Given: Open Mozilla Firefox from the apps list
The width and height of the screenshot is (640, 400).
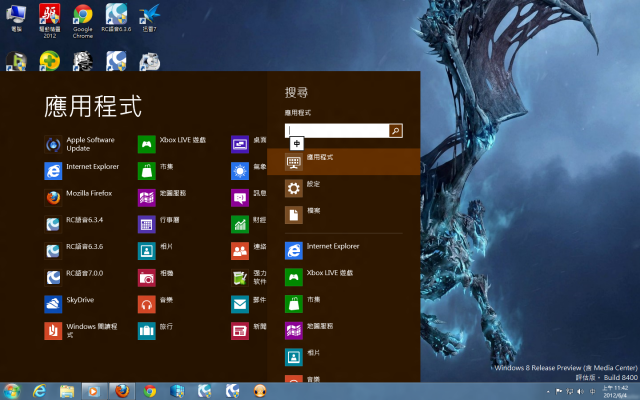Looking at the screenshot, I should [x=78, y=197].
